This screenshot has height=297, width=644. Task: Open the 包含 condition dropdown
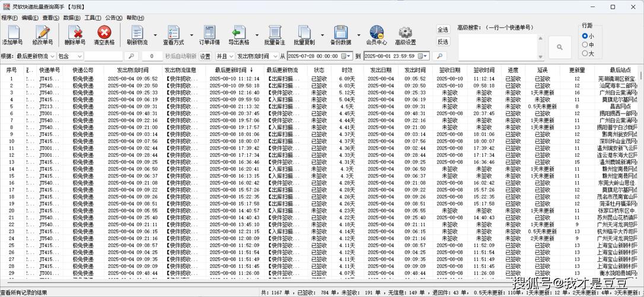coord(70,56)
